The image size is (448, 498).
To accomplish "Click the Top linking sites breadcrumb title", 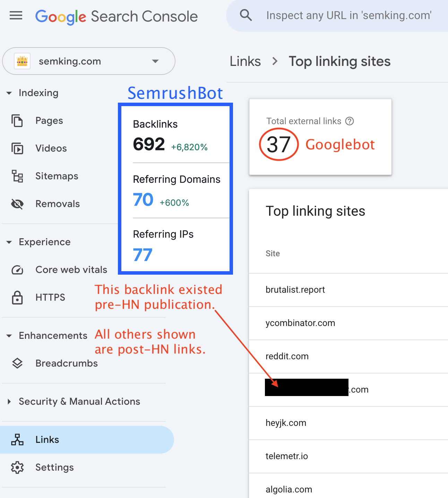I will point(339,61).
